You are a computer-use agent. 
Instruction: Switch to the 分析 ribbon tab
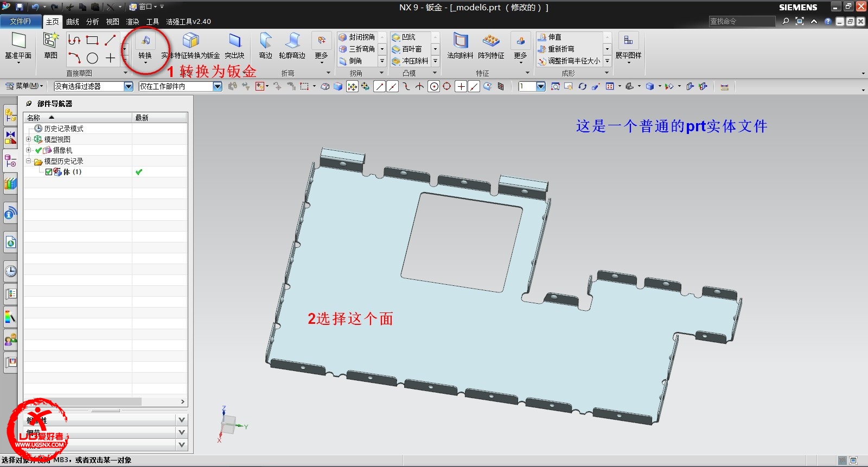point(93,22)
